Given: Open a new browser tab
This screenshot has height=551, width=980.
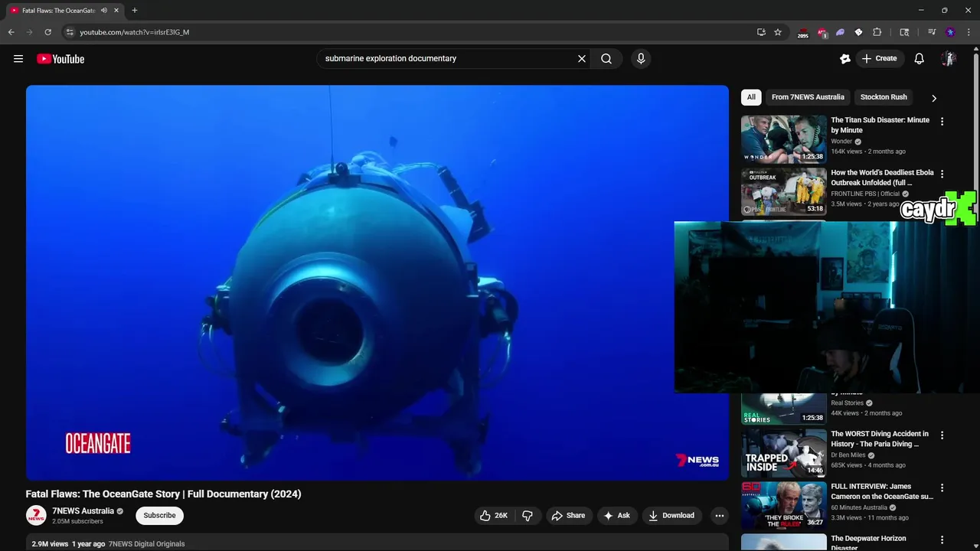Looking at the screenshot, I should [135, 11].
